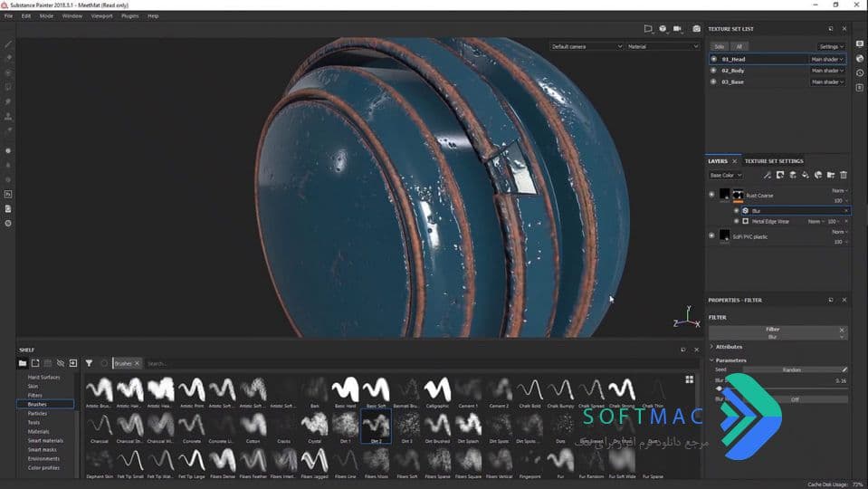Click the Shelf import resources icon
The height and width of the screenshot is (489, 868).
pos(73,363)
